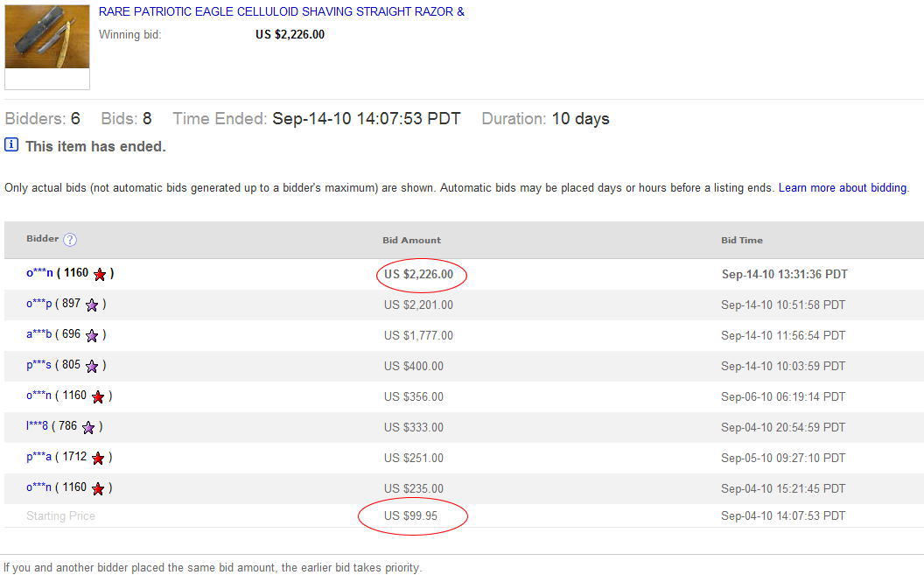
Task: Click the Bid Amount column header
Action: (x=411, y=240)
